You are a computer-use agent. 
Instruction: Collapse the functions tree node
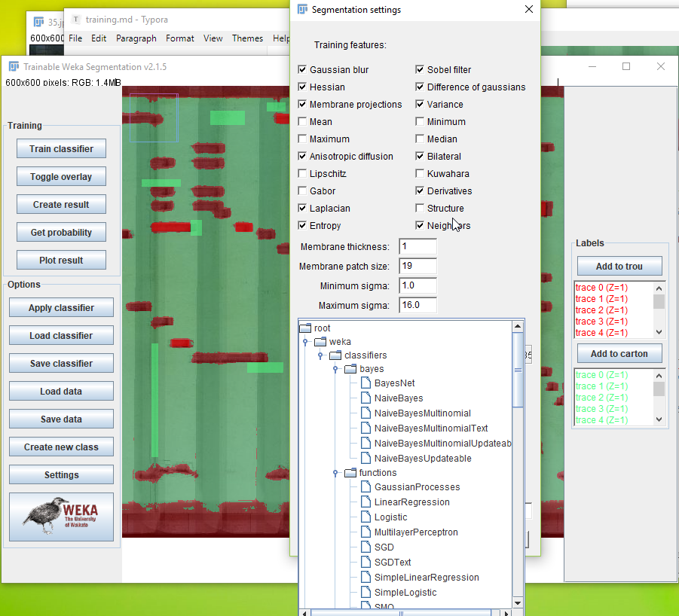click(335, 473)
